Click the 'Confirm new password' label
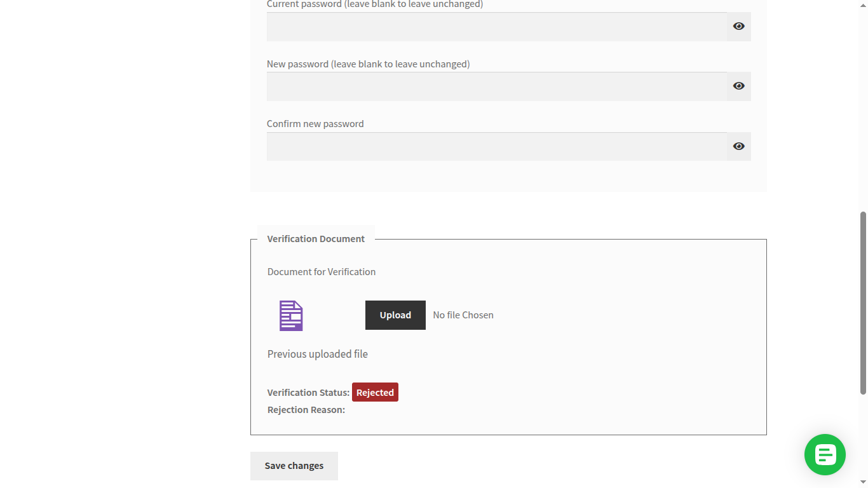Image resolution: width=868 pixels, height=488 pixels. 315,124
